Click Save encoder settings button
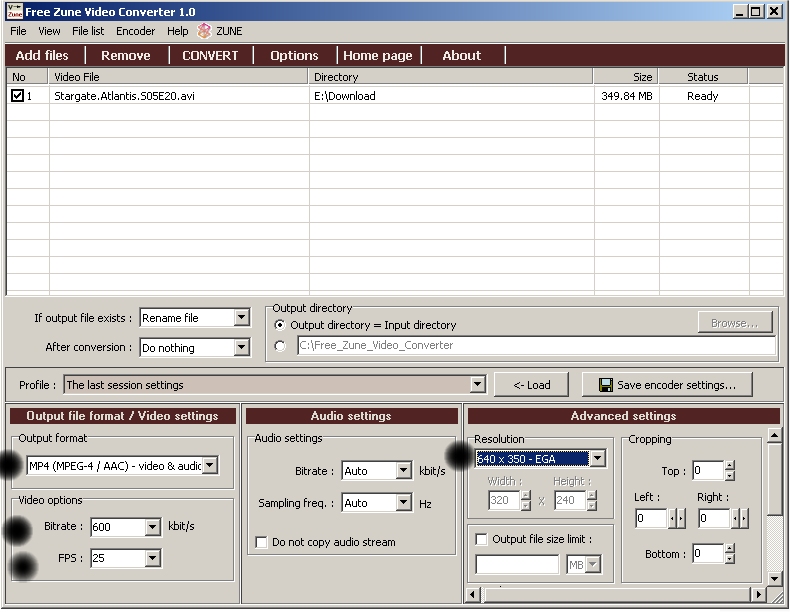Viewport: 790px width, 612px height. (x=667, y=385)
